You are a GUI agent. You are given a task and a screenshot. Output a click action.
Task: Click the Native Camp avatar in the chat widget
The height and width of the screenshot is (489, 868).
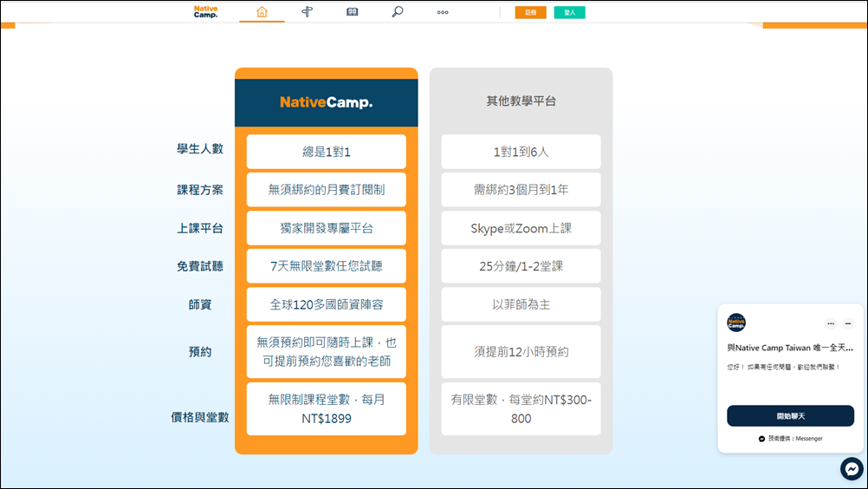736,323
